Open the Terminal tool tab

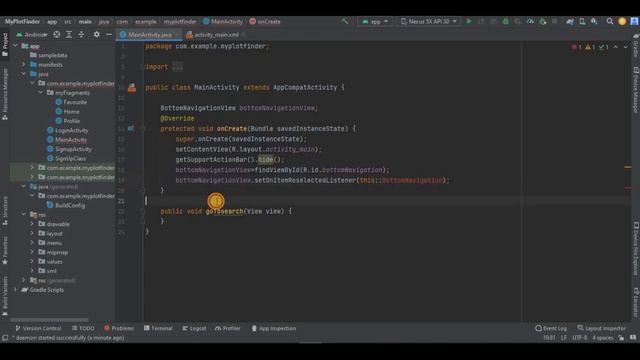pyautogui.click(x=158, y=328)
